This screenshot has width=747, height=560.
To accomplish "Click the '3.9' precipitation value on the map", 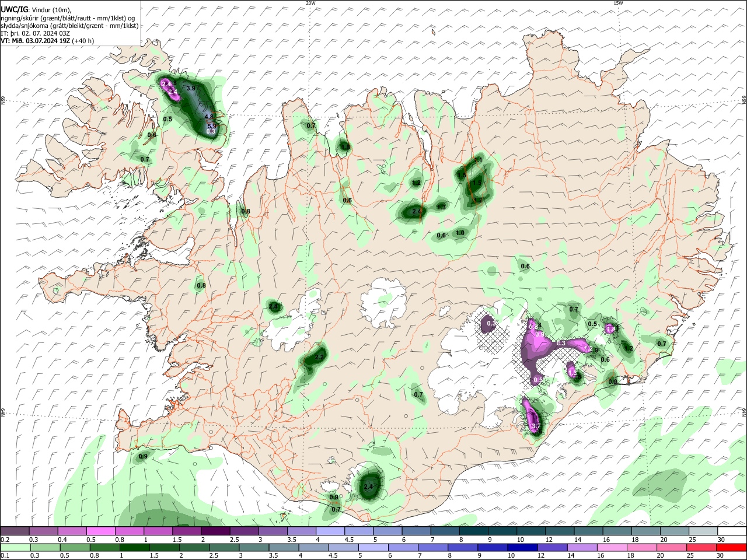I will pyautogui.click(x=191, y=88).
